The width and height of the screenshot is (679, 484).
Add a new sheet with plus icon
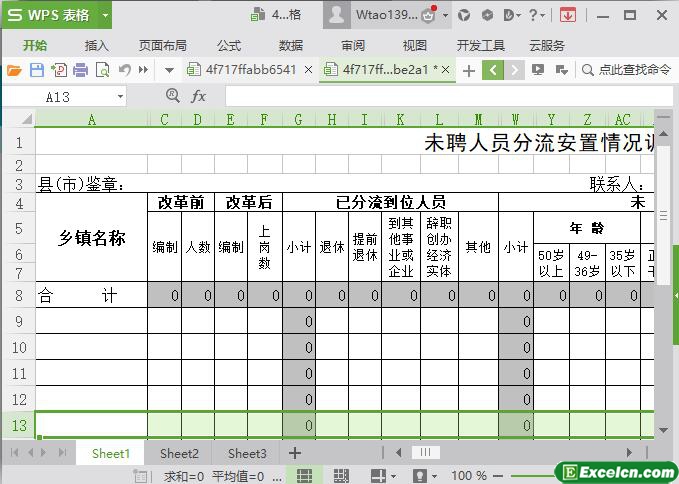(295, 453)
